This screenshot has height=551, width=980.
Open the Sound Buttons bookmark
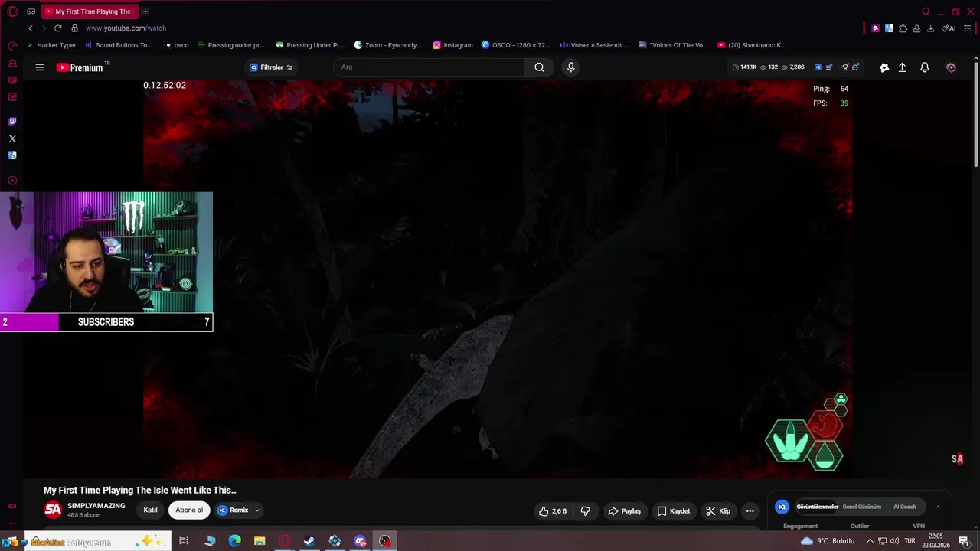click(x=118, y=45)
